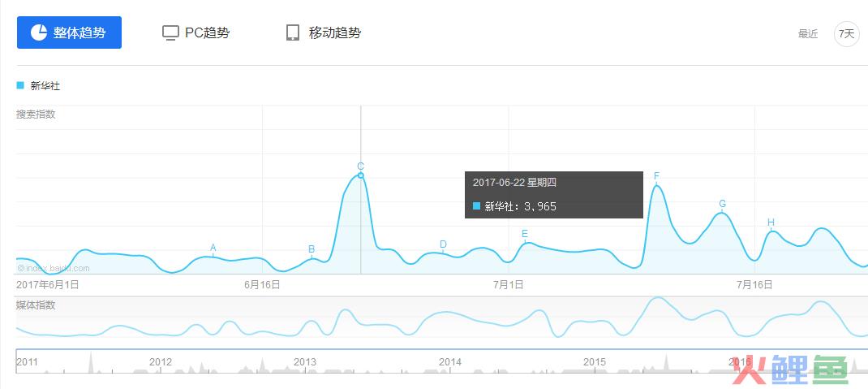Click the 新华社 legend label

(45, 86)
